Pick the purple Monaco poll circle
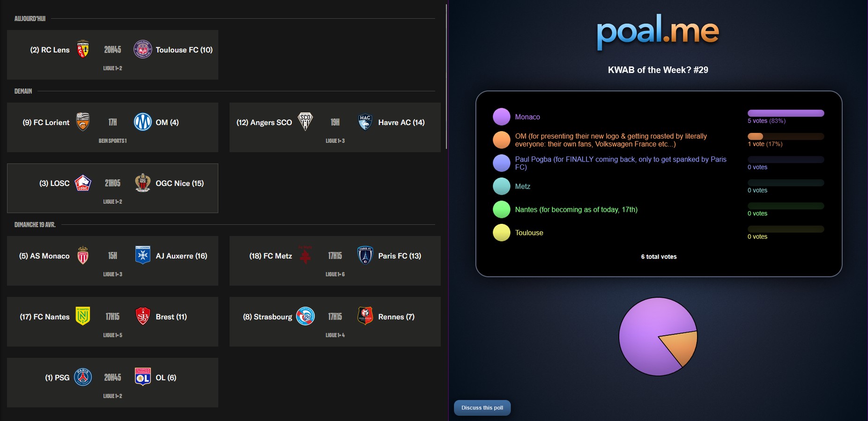 501,117
